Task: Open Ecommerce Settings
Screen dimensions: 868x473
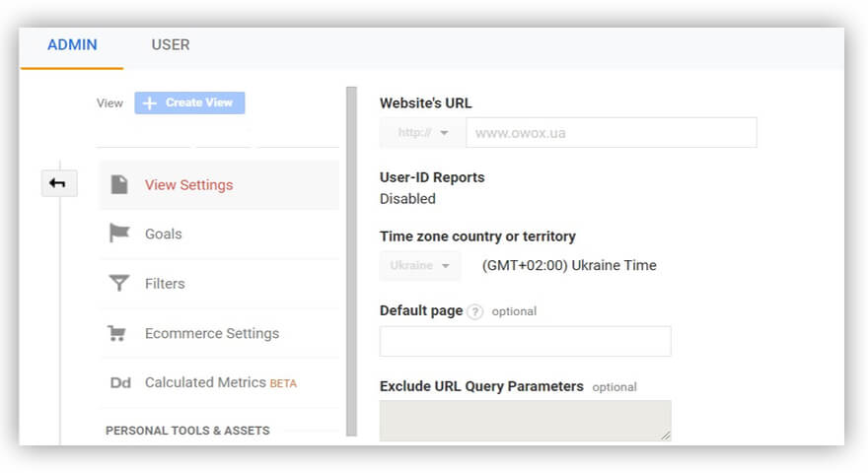Action: 212,333
